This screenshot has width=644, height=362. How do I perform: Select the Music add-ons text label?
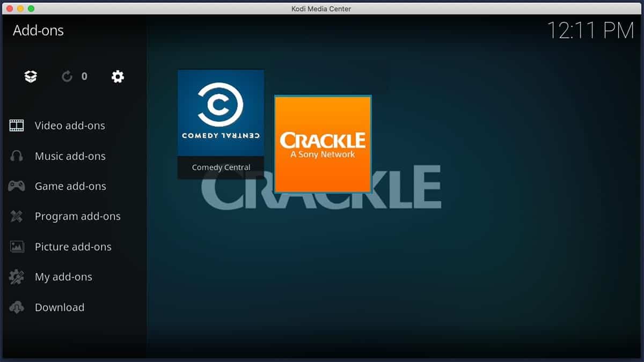point(70,156)
